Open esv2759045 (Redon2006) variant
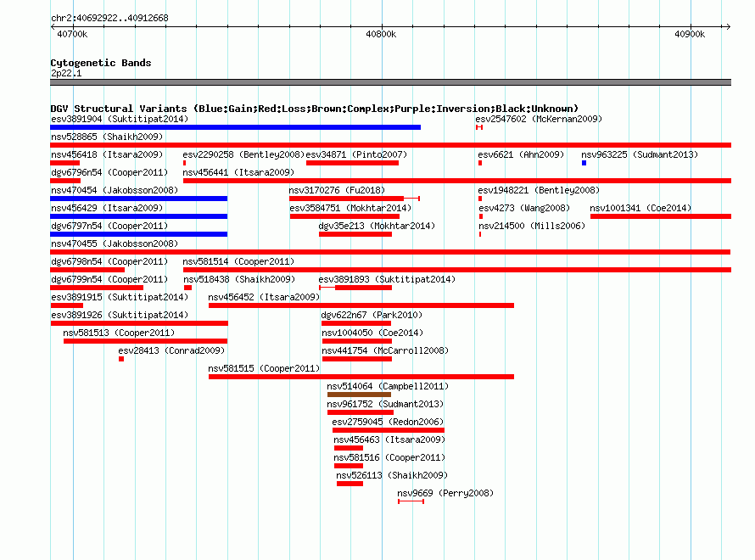 point(388,422)
